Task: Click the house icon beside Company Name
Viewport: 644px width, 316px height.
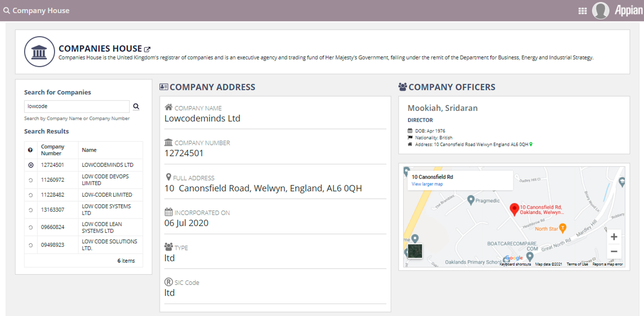Action: click(169, 107)
